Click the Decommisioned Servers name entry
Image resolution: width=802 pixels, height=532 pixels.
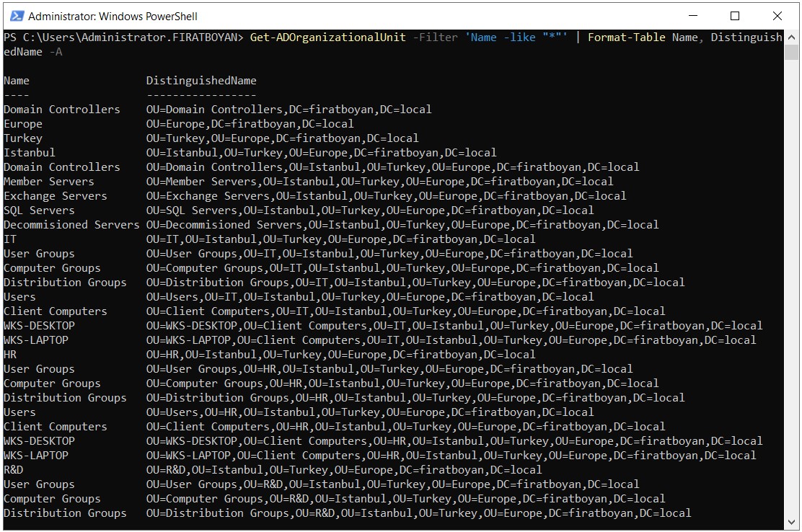click(71, 225)
